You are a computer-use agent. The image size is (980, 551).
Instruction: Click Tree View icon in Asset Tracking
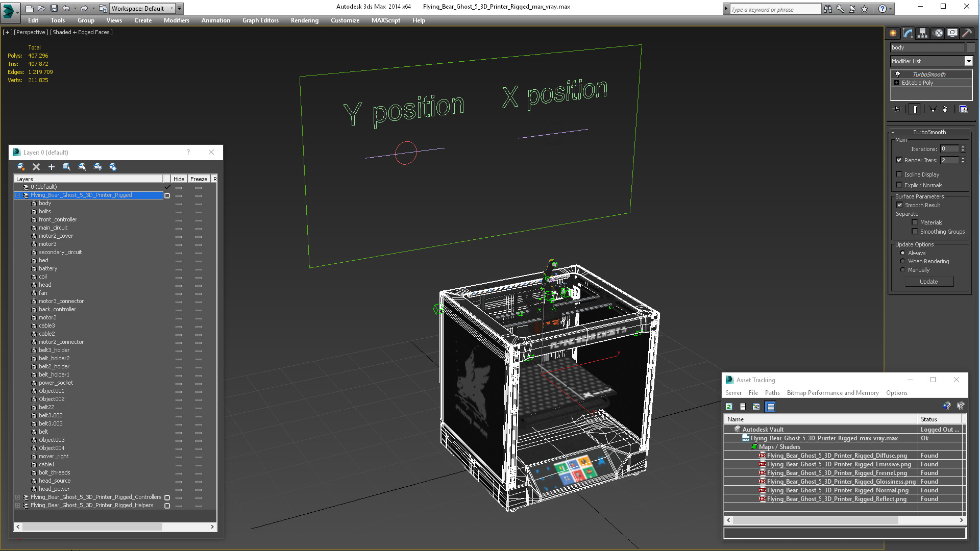[x=756, y=407]
